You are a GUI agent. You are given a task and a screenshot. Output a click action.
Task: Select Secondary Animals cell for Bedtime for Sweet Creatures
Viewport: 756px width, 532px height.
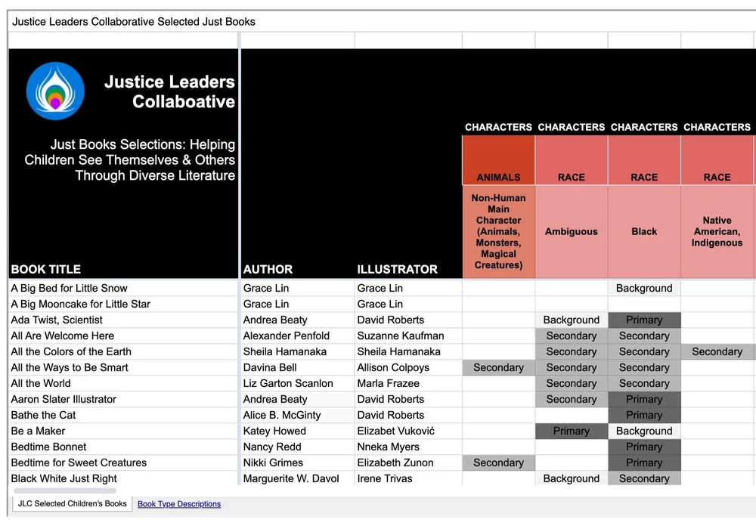[x=498, y=463]
